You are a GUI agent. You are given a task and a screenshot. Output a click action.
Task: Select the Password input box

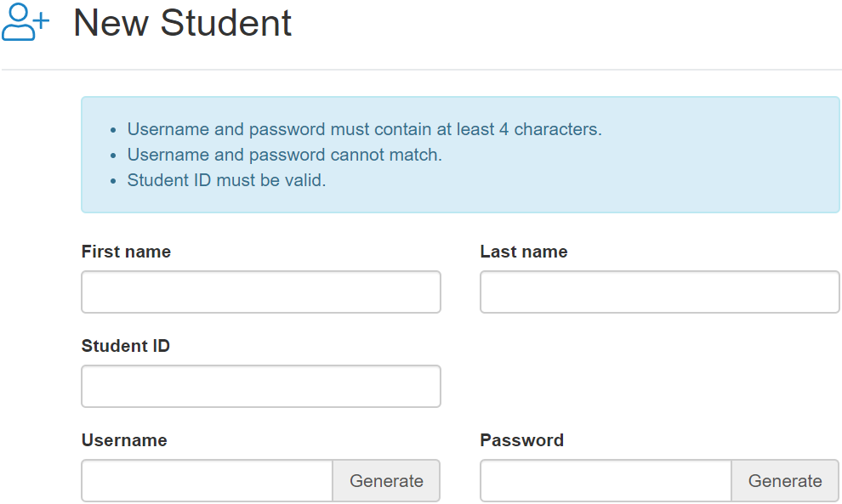606,480
